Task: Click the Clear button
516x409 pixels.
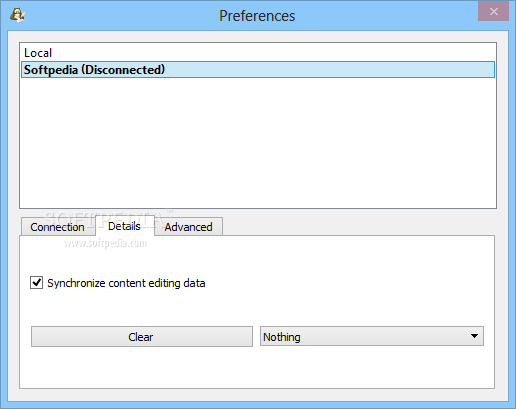Action: point(142,337)
